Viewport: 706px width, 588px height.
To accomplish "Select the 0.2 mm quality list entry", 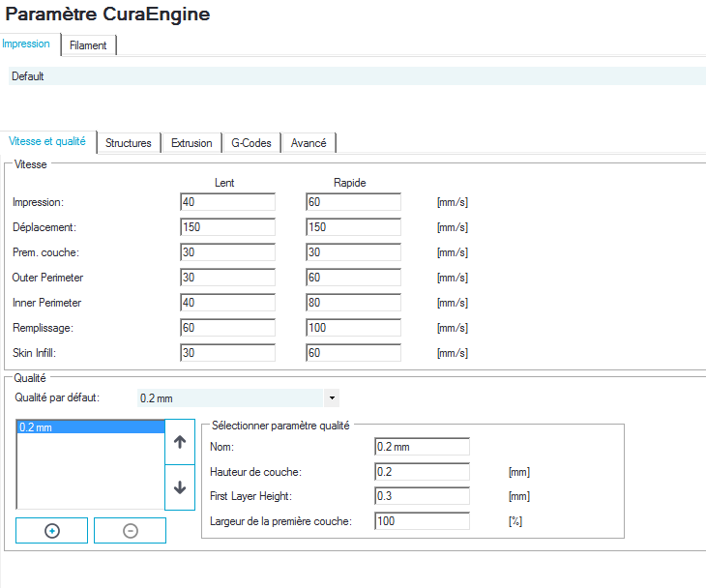I will point(91,427).
